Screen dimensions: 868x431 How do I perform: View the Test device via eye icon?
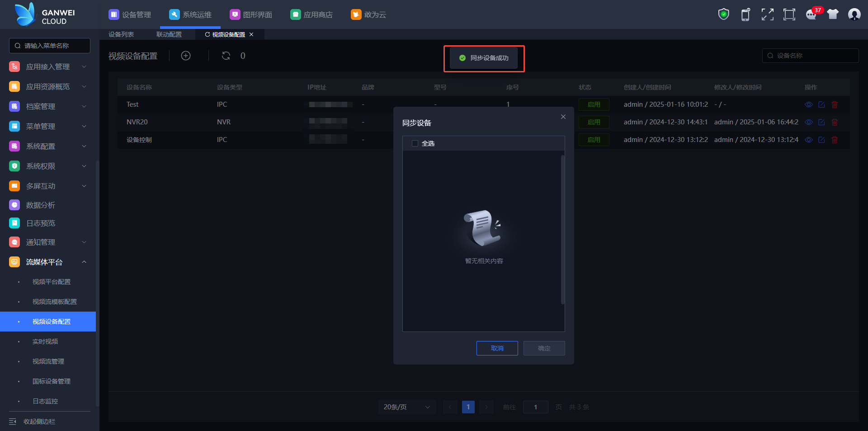click(x=809, y=104)
